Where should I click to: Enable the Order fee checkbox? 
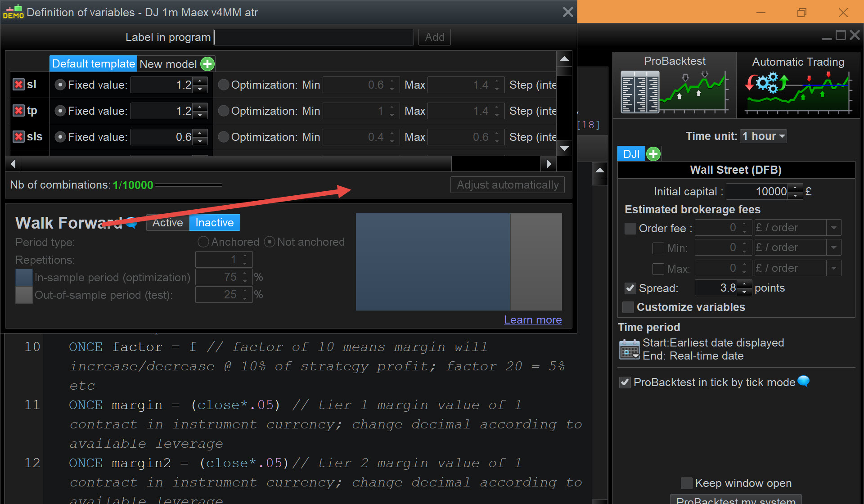point(630,229)
